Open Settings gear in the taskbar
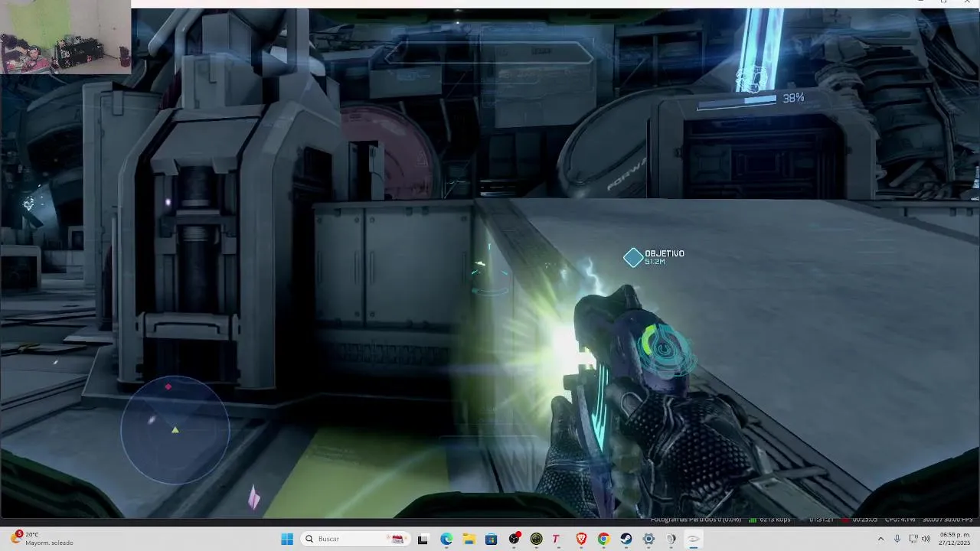Image resolution: width=980 pixels, height=551 pixels. pos(648,539)
